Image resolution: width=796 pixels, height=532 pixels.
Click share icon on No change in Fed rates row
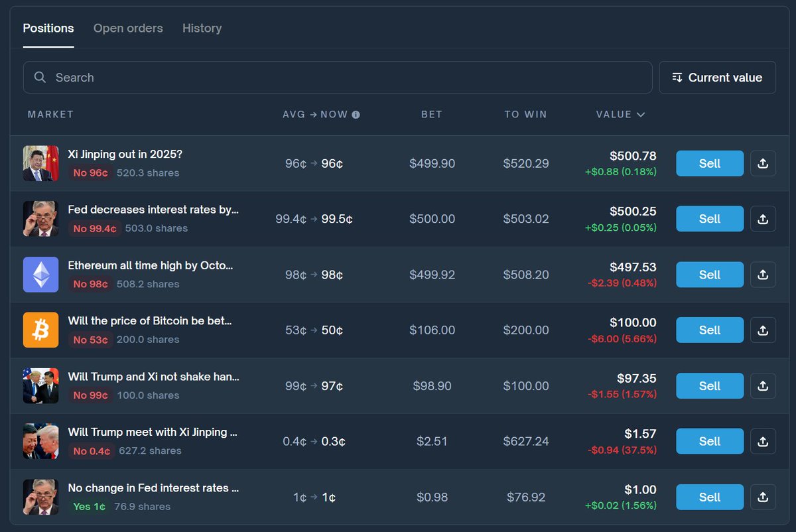(763, 497)
